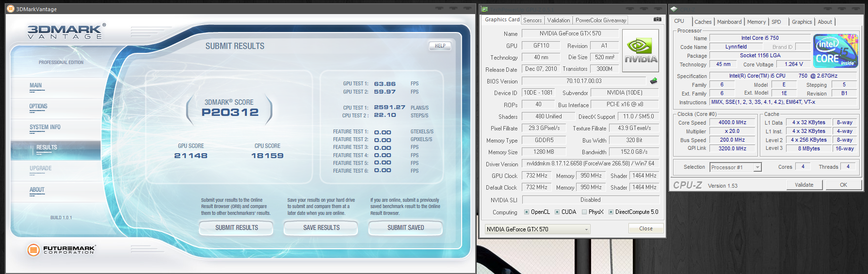Click the BIOS Version field 70.10.17.00.03
The width and height of the screenshot is (868, 274).
pyautogui.click(x=584, y=81)
